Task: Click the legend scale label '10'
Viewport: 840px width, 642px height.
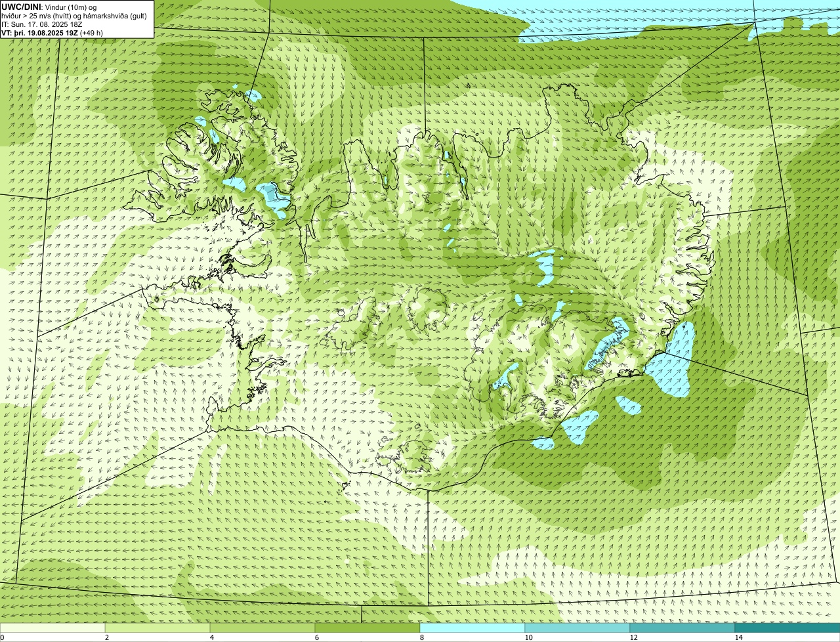Action: coord(528,637)
